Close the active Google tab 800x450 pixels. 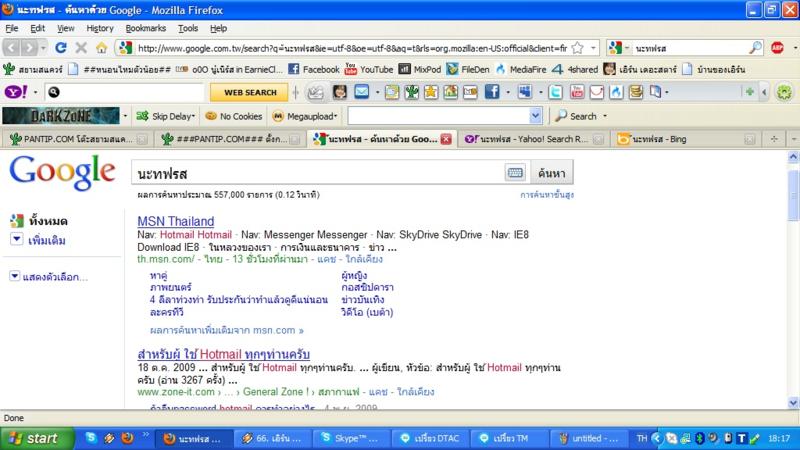click(x=446, y=139)
